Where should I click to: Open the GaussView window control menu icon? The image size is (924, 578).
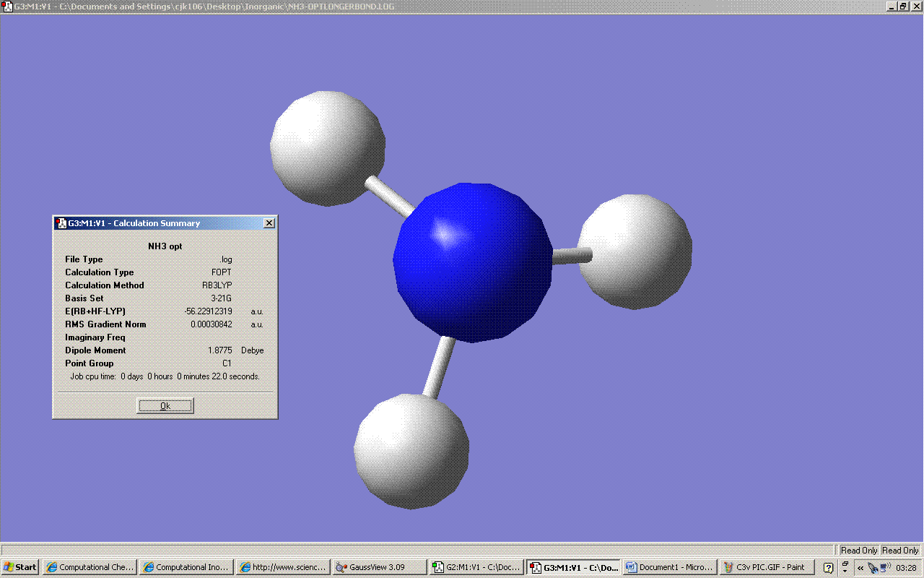[x=7, y=6]
